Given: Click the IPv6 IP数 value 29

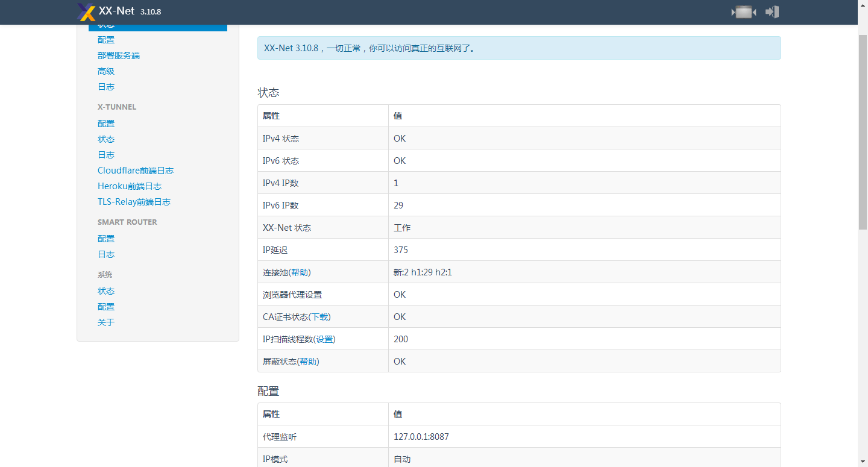Looking at the screenshot, I should tap(398, 205).
